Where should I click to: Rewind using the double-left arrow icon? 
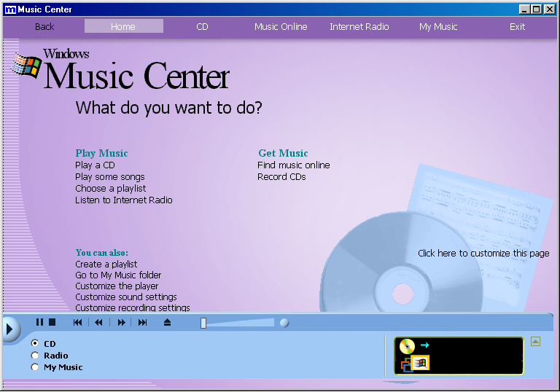point(98,323)
